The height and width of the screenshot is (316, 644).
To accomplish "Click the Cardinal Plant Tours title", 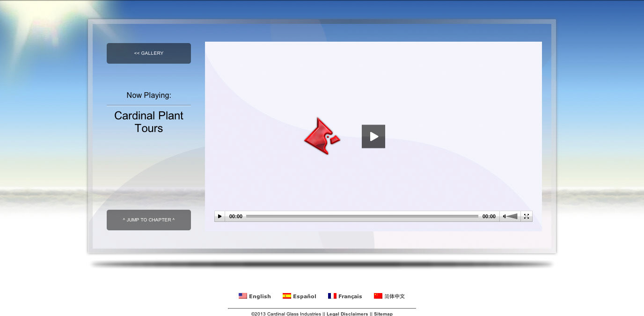I will pyautogui.click(x=149, y=122).
